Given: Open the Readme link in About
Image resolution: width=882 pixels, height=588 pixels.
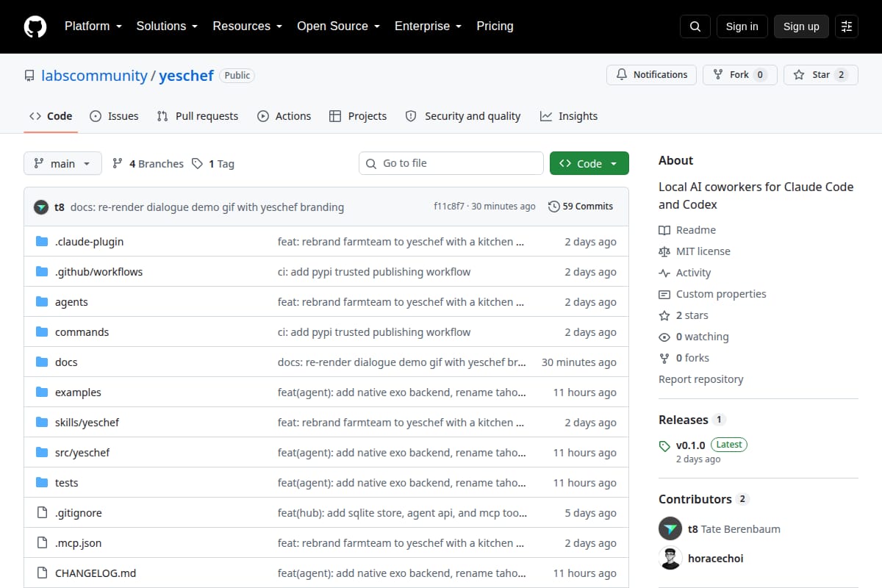Looking at the screenshot, I should (687, 230).
